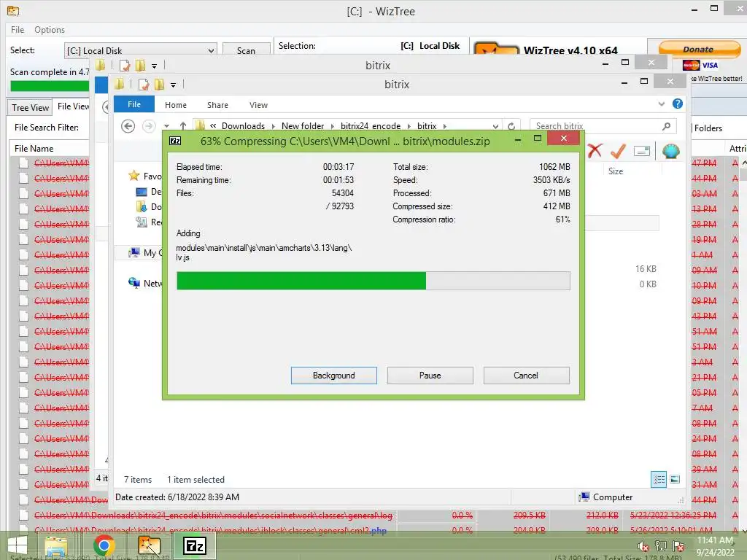Switch to the Home ribbon tab
This screenshot has height=560, width=747.
(x=176, y=105)
